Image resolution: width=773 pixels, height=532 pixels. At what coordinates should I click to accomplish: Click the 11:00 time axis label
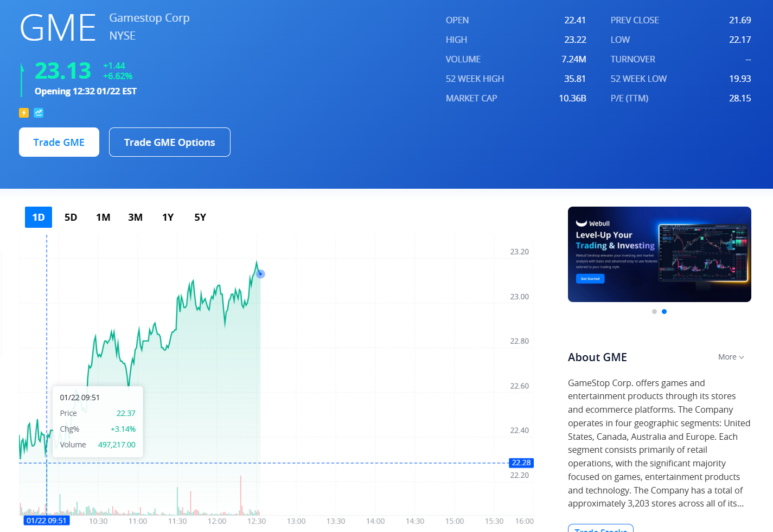[138, 521]
